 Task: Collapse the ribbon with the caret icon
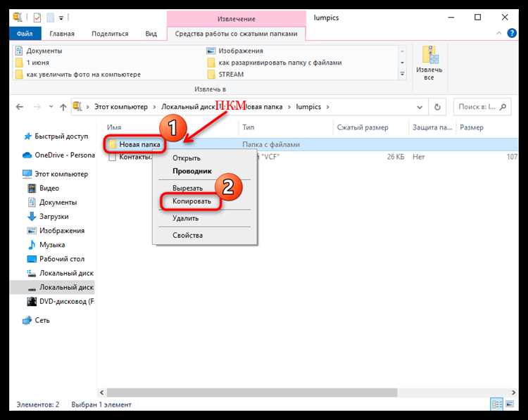point(498,33)
